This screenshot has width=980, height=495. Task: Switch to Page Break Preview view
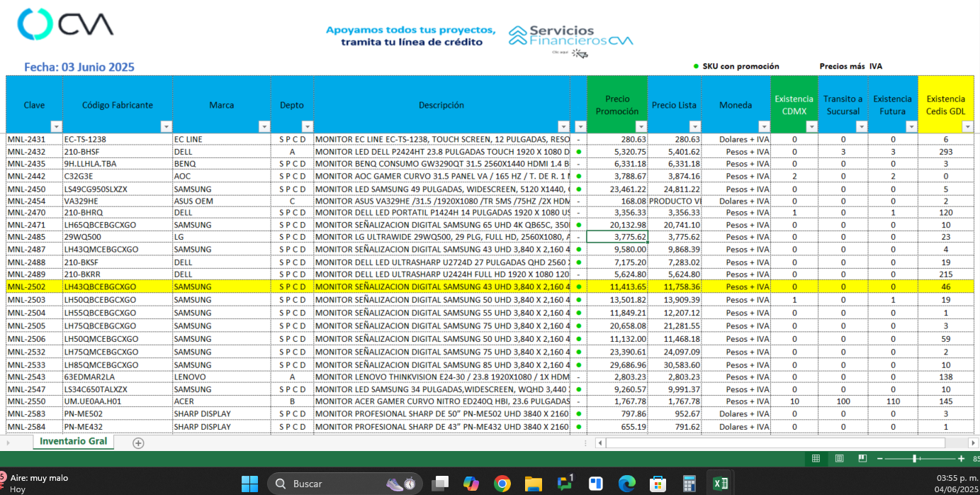(862, 459)
